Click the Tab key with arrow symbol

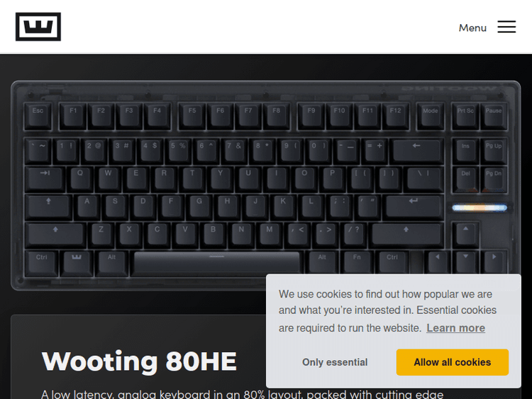[45, 179]
